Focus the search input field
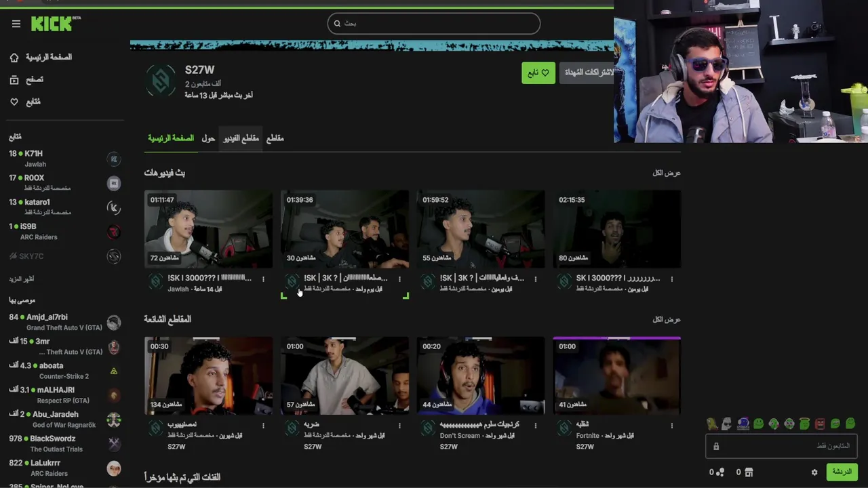This screenshot has width=868, height=488. click(434, 24)
